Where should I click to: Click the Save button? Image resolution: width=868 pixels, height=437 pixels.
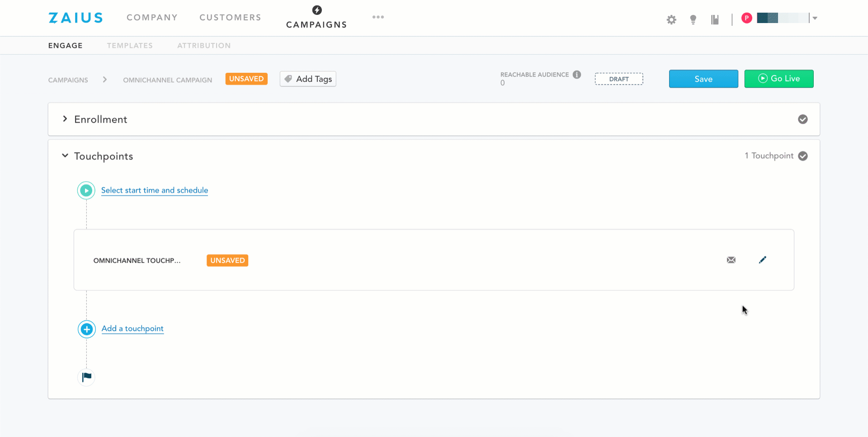coord(703,79)
